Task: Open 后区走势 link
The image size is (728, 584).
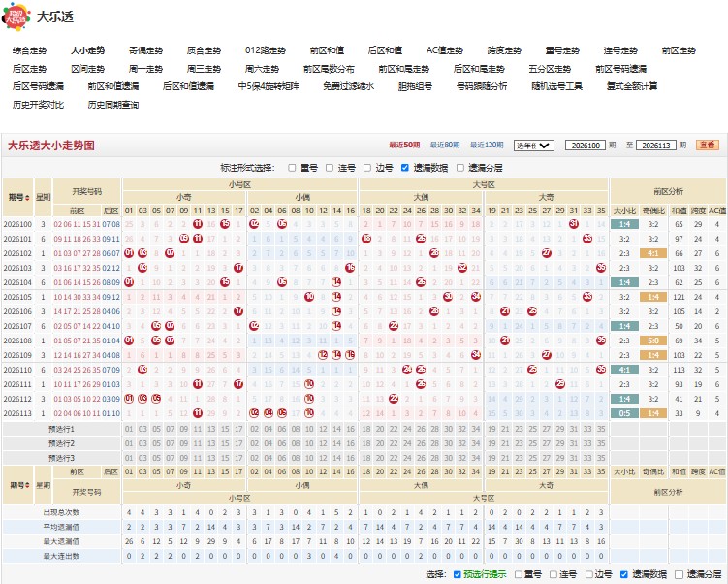Action: click(29, 69)
